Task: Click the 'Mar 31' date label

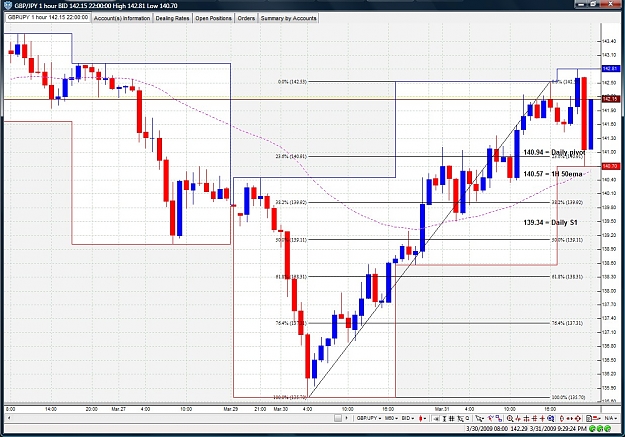Action: 442,409
